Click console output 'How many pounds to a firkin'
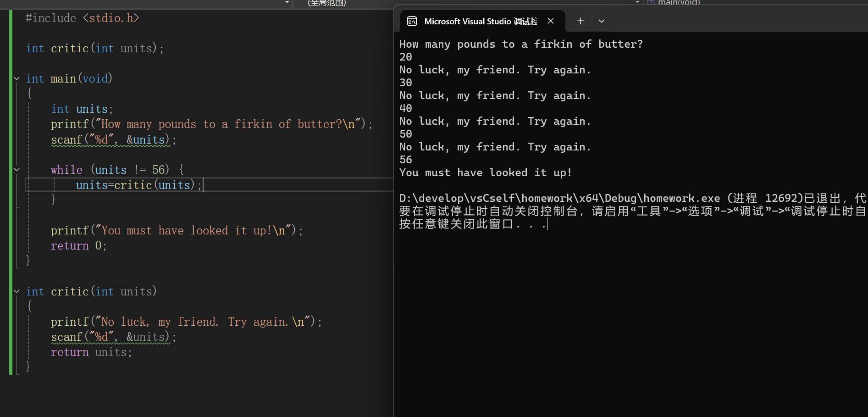This screenshot has height=417, width=868. (x=521, y=44)
